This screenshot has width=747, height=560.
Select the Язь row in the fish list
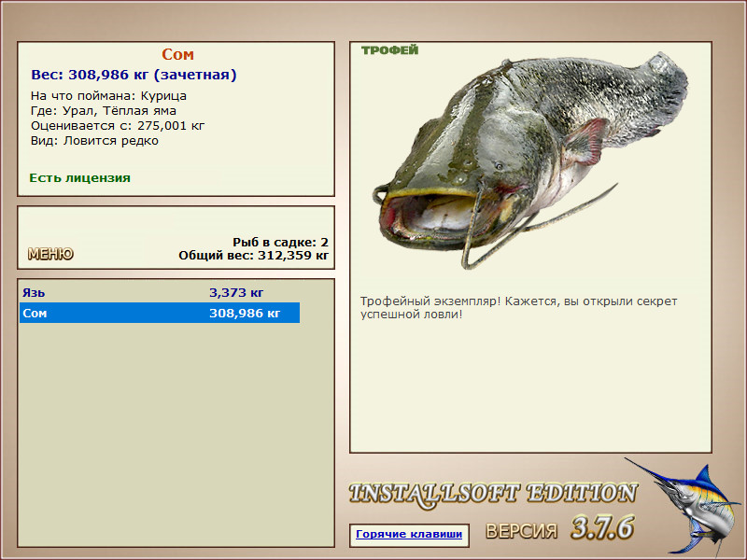coord(160,292)
